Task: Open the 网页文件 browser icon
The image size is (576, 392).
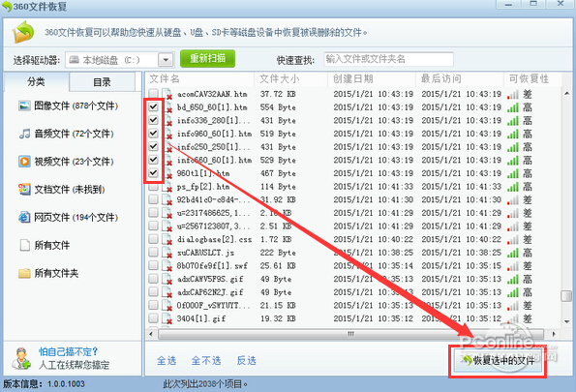Action: point(24,218)
